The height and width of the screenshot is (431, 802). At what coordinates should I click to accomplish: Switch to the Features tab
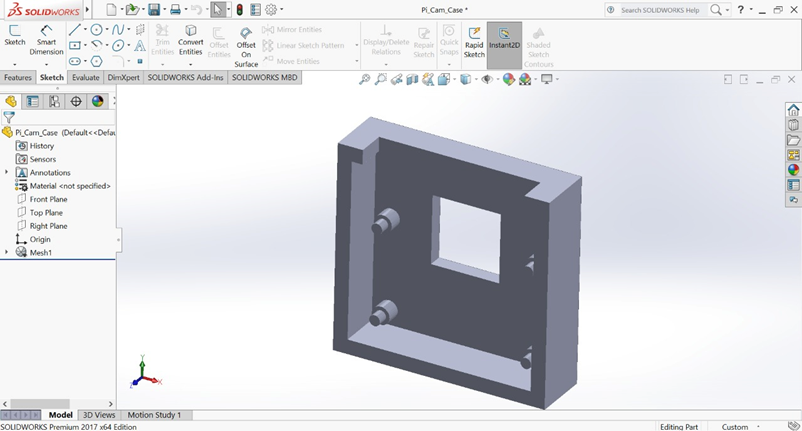click(18, 78)
